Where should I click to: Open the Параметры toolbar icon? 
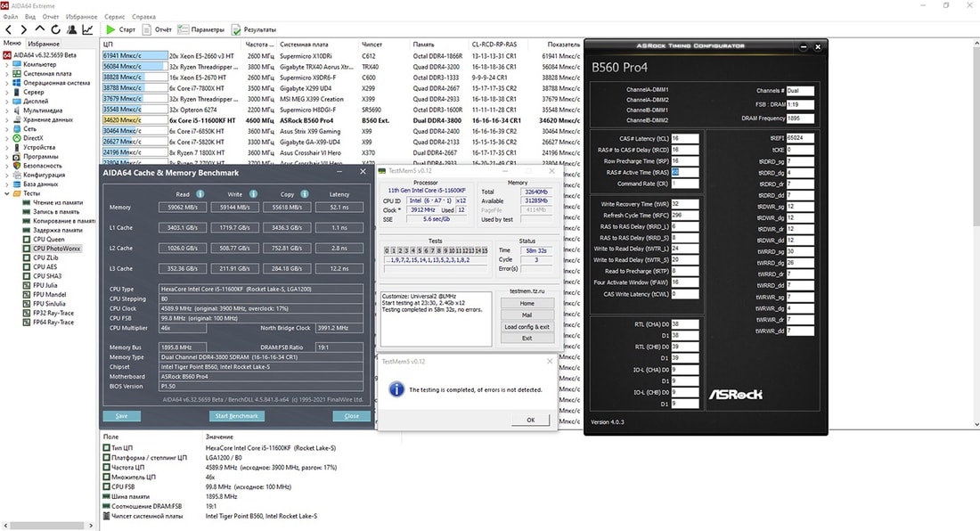click(x=184, y=29)
